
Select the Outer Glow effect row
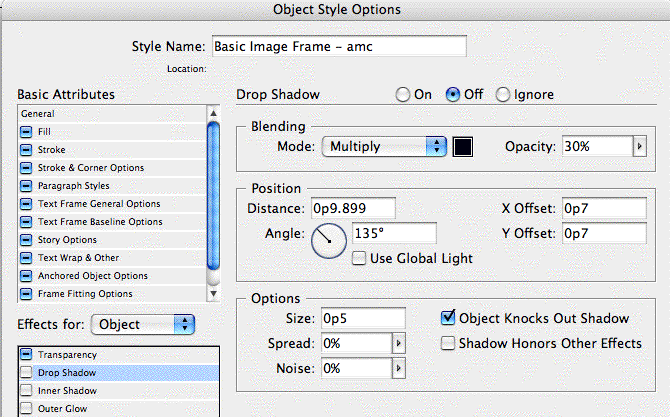(x=119, y=408)
